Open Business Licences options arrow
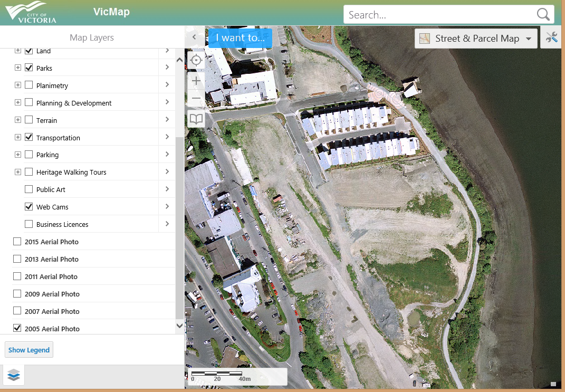Screen dimensions: 565x392 [x=167, y=224]
